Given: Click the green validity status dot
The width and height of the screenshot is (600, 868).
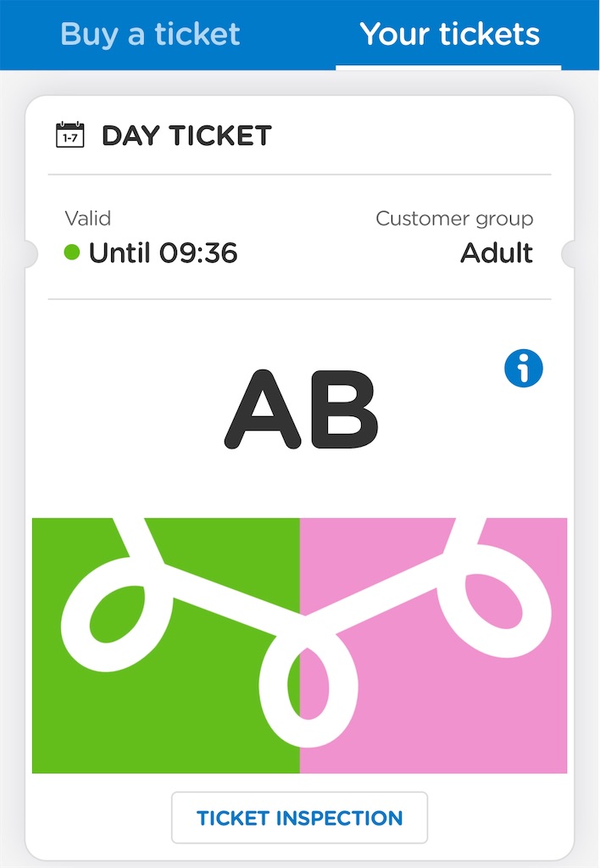Looking at the screenshot, I should tap(72, 253).
